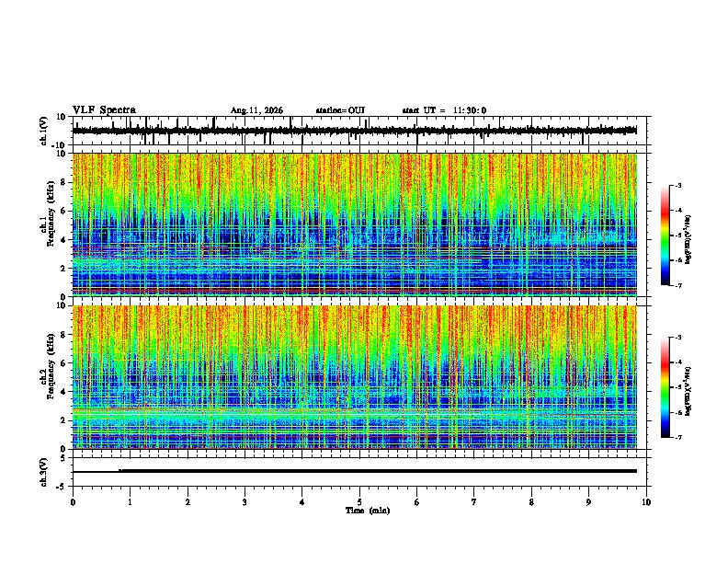Click the "ch.3(V)" axis label
This screenshot has height=563, width=728.
(x=44, y=473)
